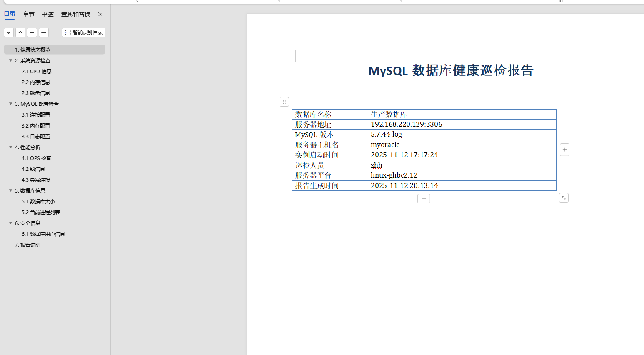Add a table column with right-side plus
Viewport: 644px width, 355px height.
564,150
